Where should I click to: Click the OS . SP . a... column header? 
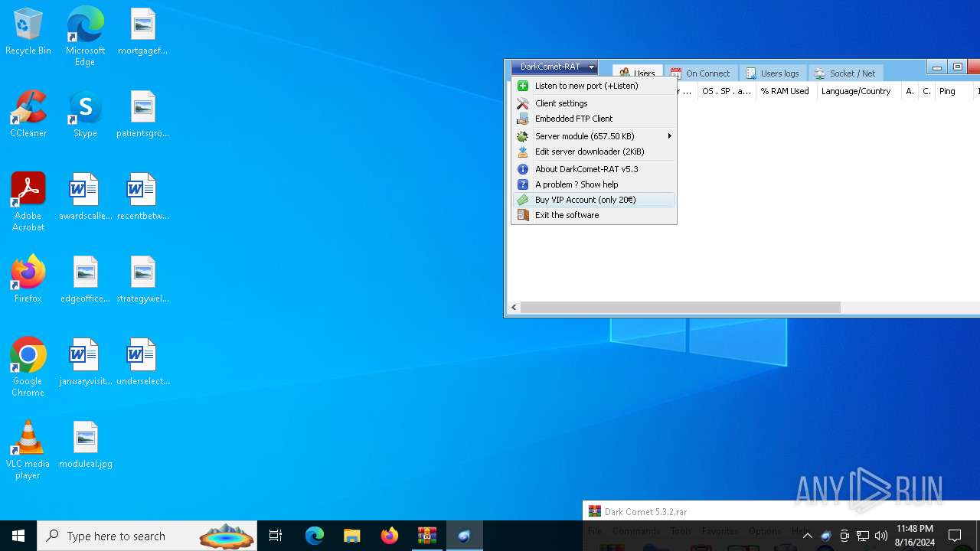pyautogui.click(x=727, y=91)
